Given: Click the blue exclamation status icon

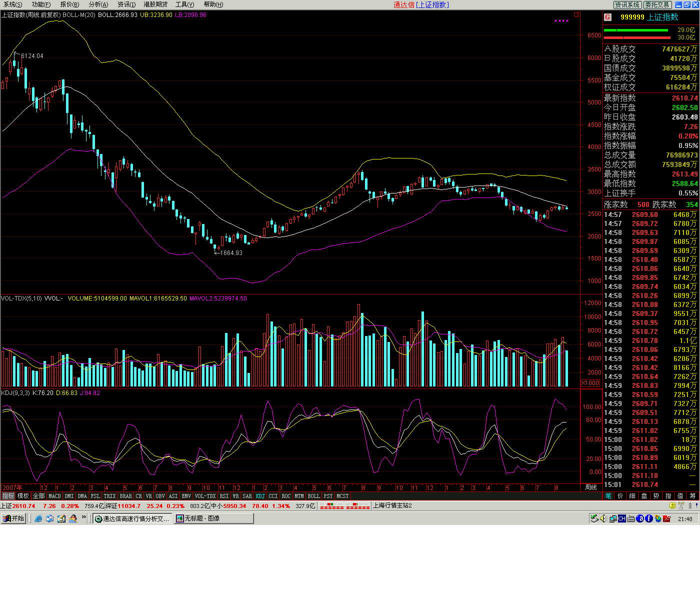Looking at the screenshot, I should (x=696, y=505).
